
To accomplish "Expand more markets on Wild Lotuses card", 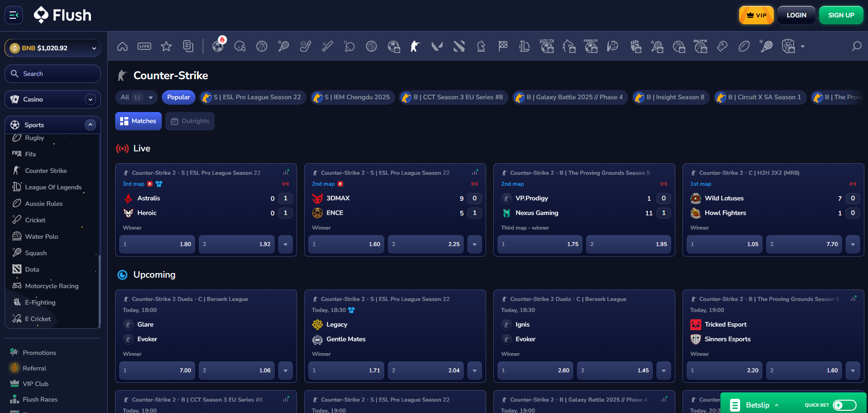I will coord(853,244).
